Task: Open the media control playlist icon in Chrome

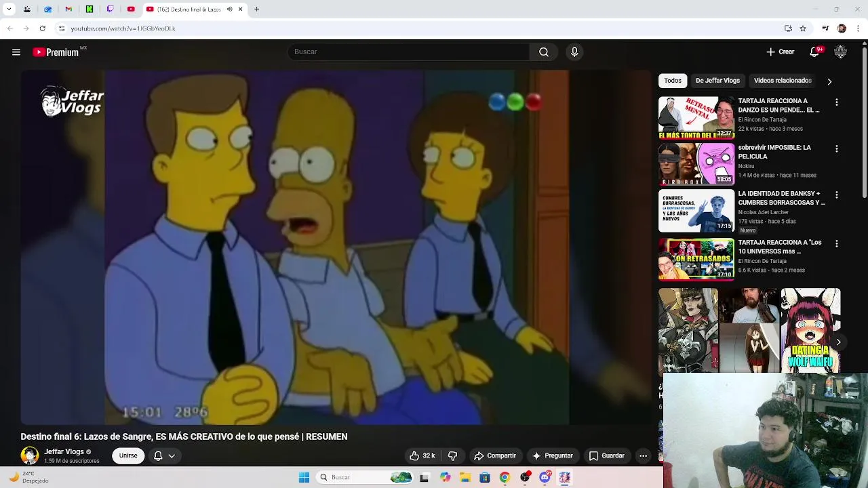Action: [x=825, y=28]
